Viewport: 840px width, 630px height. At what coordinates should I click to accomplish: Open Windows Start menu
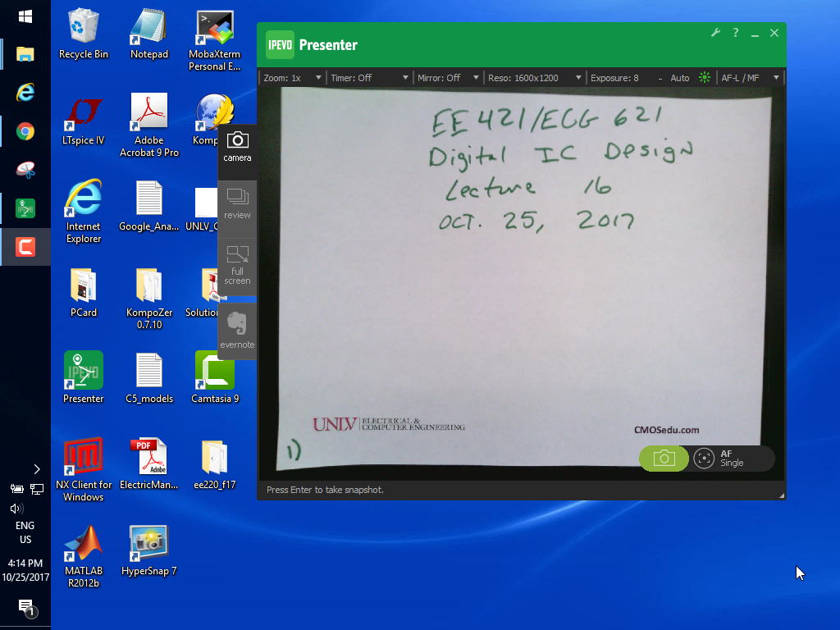(x=25, y=16)
